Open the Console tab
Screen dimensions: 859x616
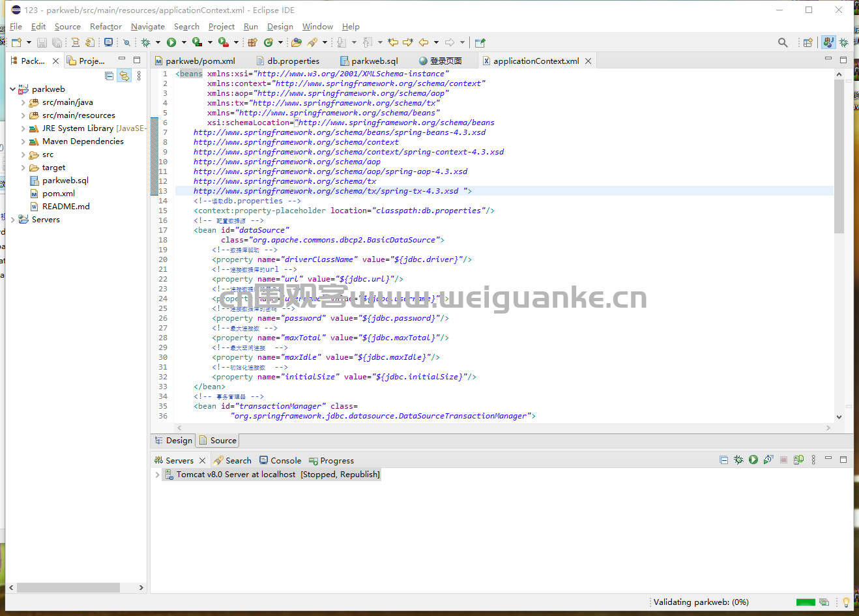(280, 460)
